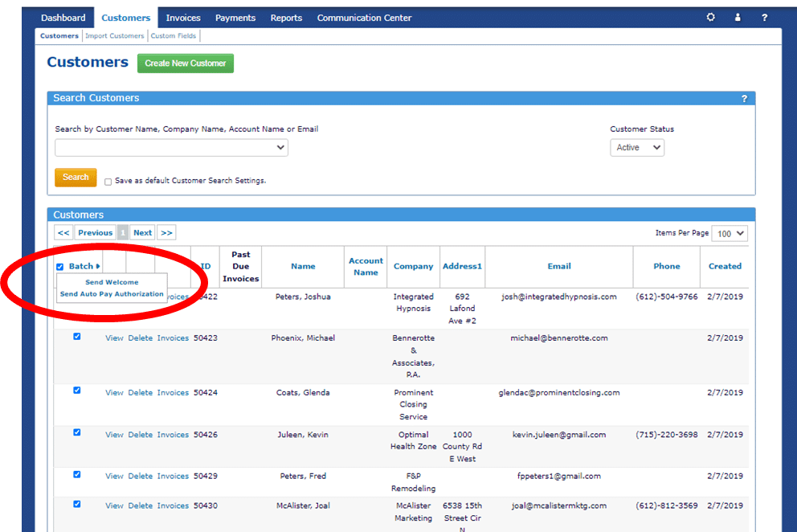The width and height of the screenshot is (797, 532).
Task: Click Delete for Coats, Glenda
Action: pos(141,393)
